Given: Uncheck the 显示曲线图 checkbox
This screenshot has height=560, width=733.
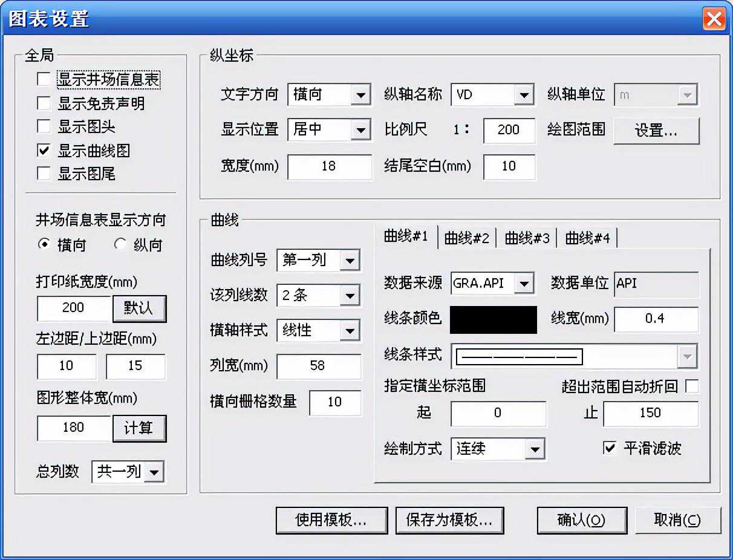Looking at the screenshot, I should (x=44, y=150).
